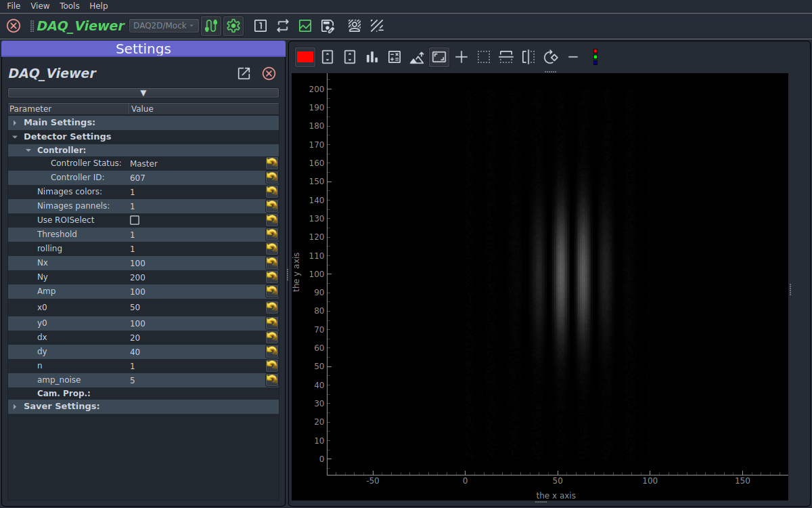The height and width of the screenshot is (508, 812).
Task: Edit the Controller ID value 607
Action: tap(196, 177)
